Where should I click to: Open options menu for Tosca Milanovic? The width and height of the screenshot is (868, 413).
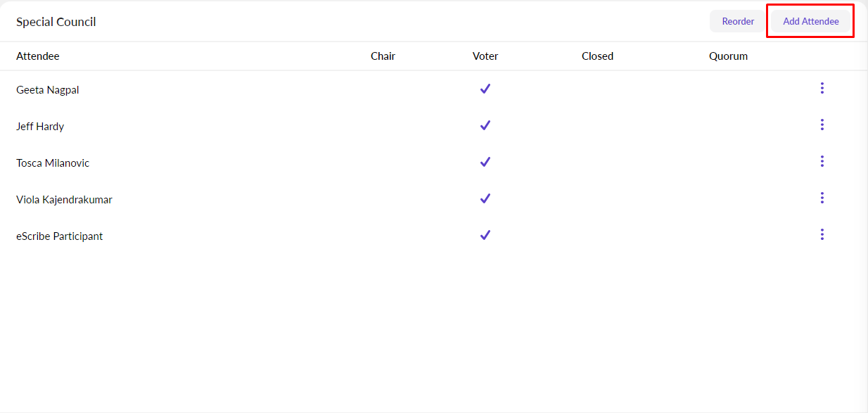pos(822,162)
